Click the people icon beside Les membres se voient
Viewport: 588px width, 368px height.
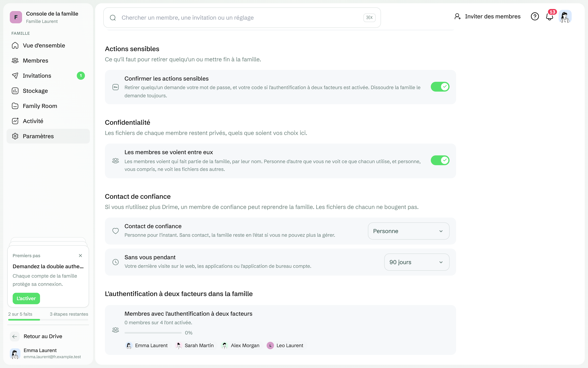pos(116,161)
